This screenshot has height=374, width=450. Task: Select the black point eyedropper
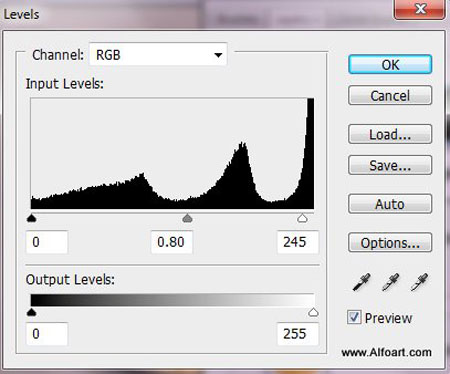tap(361, 282)
